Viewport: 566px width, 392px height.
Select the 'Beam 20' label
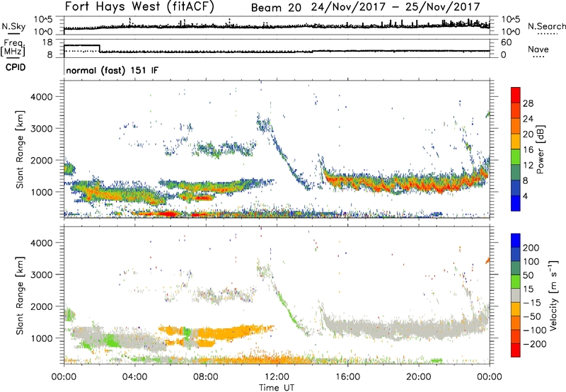point(276,8)
